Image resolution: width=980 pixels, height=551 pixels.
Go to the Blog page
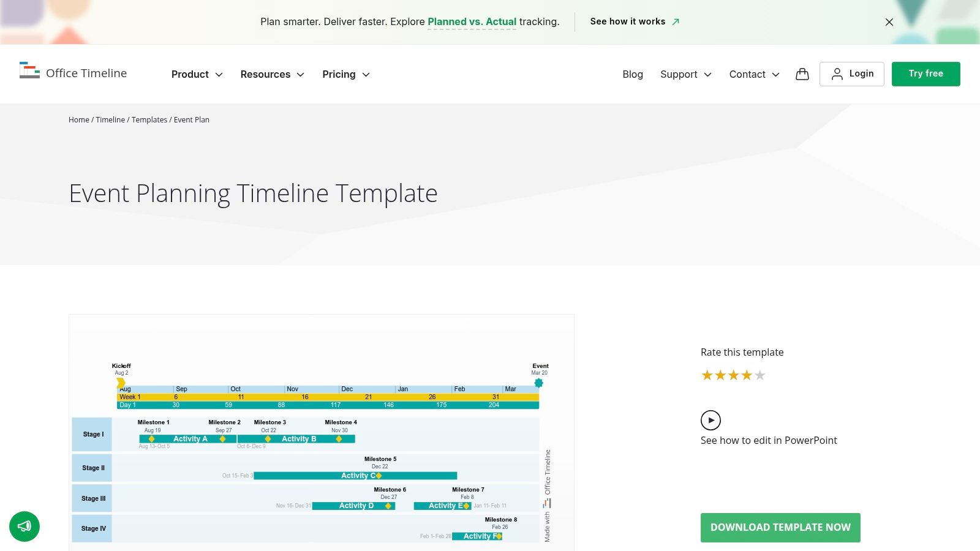coord(633,74)
